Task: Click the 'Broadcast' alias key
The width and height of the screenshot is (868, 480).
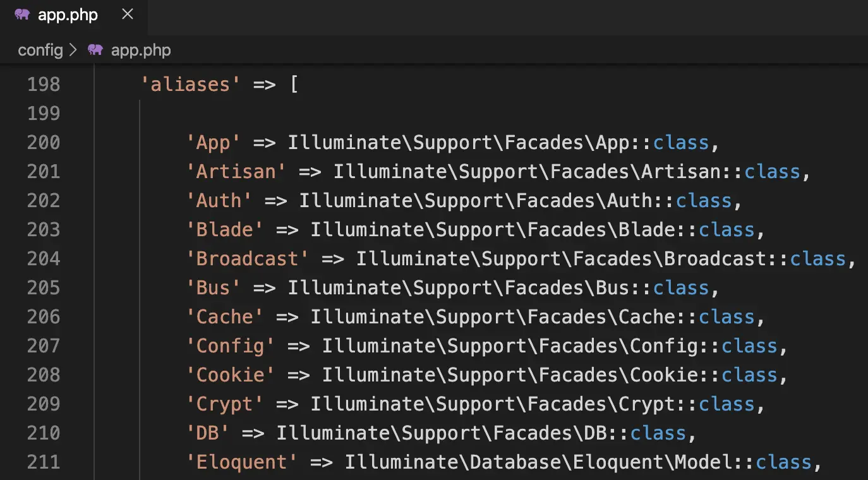Action: (248, 259)
